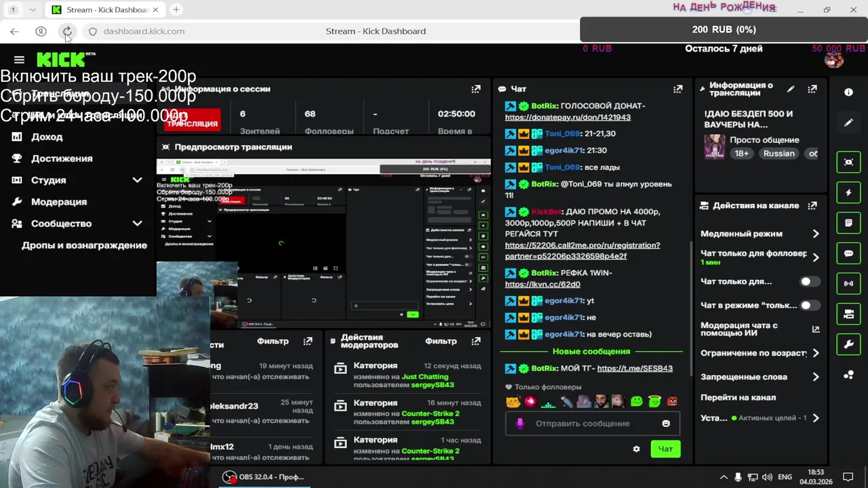
Task: Open a new browser tab
Action: (176, 9)
